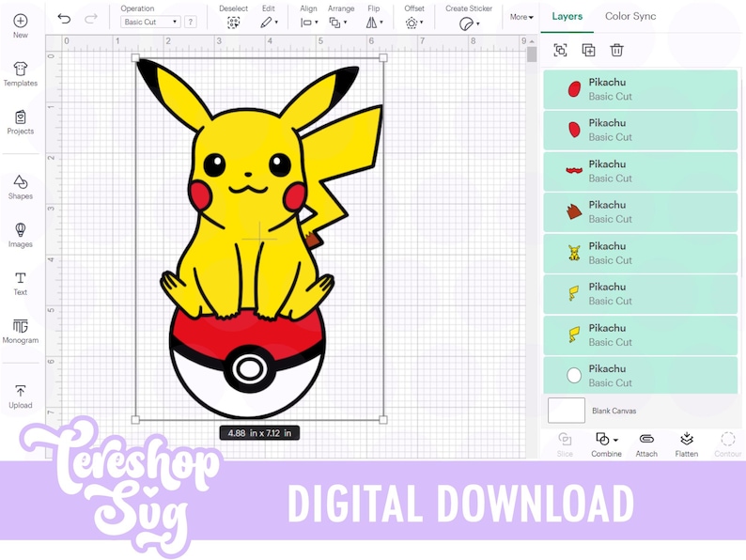Screen dimensions: 746x560
Task: Click the Slice tool
Action: pyautogui.click(x=565, y=444)
